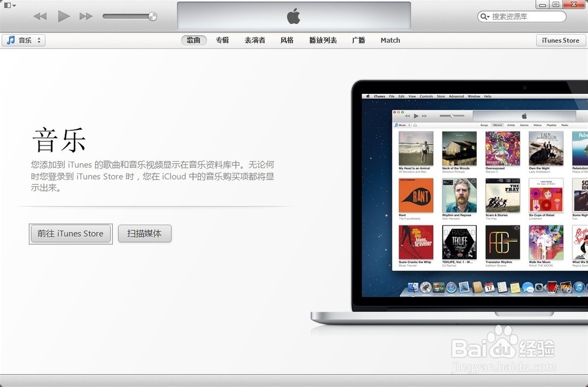The image size is (588, 387).
Task: Click the iTunes icon in pictured dock
Action: click(x=579, y=287)
